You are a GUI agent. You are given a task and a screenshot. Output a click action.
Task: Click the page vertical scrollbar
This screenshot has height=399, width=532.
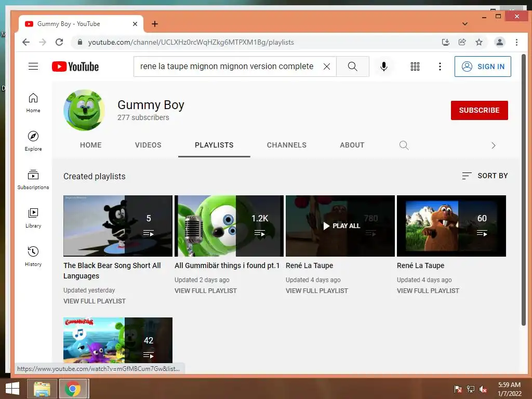tap(524, 190)
